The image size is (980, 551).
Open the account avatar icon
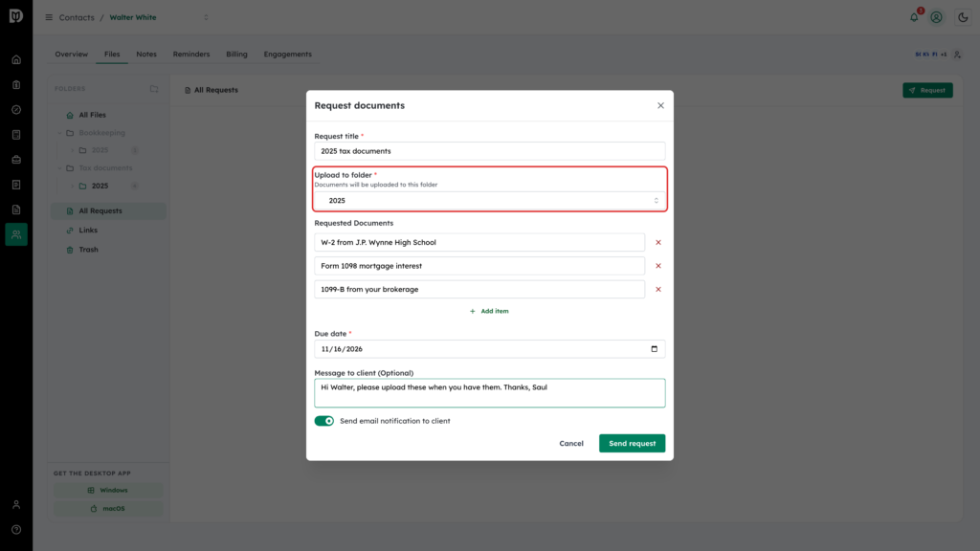tap(936, 17)
